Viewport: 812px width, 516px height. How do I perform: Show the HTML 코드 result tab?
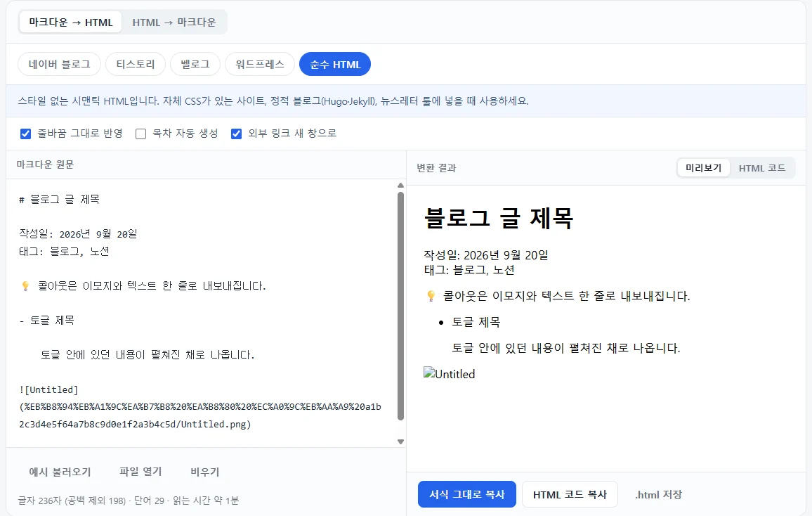(761, 168)
